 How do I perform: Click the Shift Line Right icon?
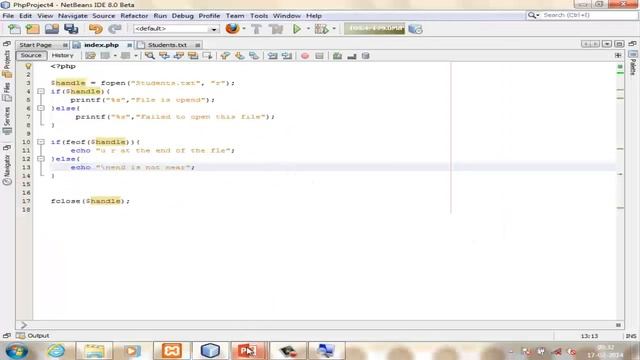[x=287, y=56]
